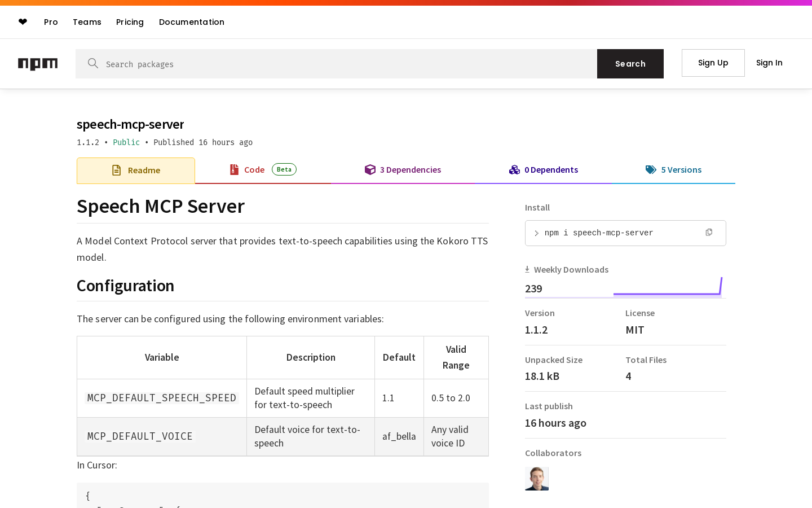Click the Dependencies cube icon

coord(370,170)
